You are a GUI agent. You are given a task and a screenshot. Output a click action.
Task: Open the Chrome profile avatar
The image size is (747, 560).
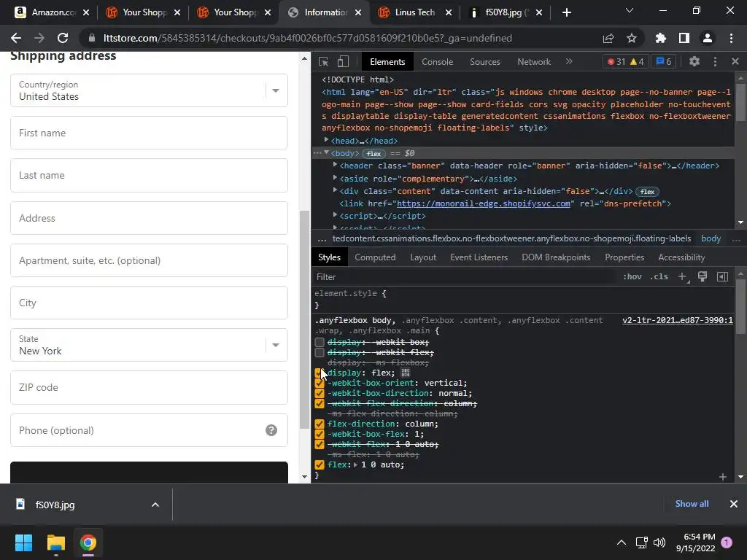click(x=708, y=38)
